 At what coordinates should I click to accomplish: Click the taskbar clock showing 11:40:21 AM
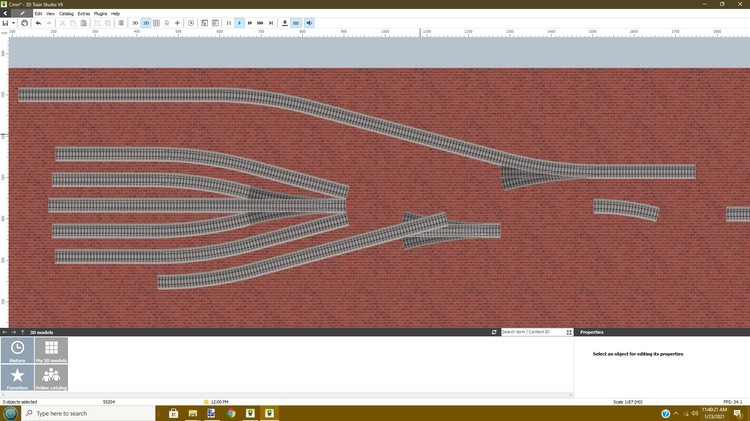(714, 413)
